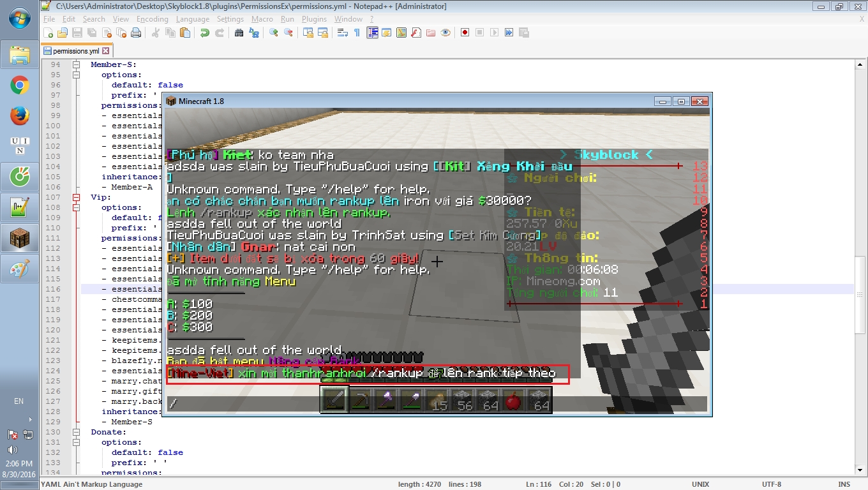Viewport: 868px width, 490px height.
Task: Toggle file monitoring eye icon
Action: 445,33
